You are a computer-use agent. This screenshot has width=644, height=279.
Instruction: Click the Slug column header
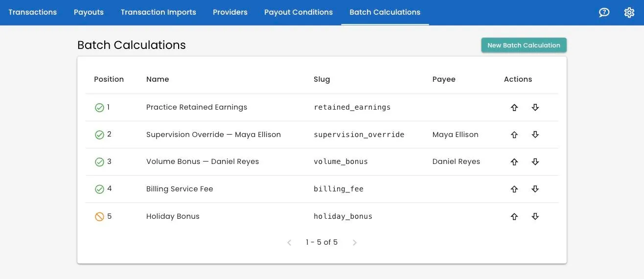click(x=322, y=79)
